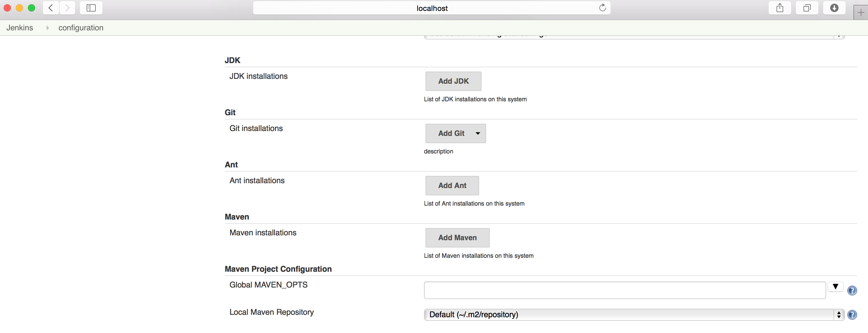Toggle the Safari sidebar icon
This screenshot has height=333, width=868.
[x=91, y=8]
